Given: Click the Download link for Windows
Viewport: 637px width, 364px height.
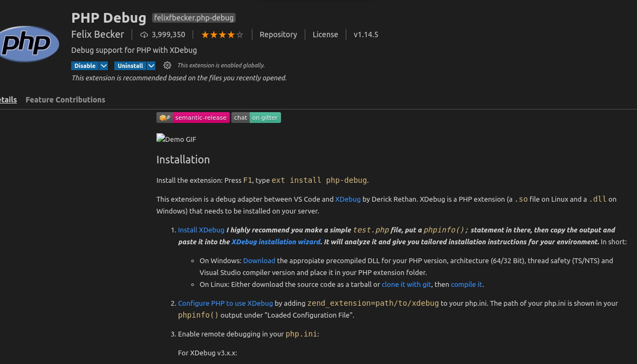Looking at the screenshot, I should (x=259, y=261).
